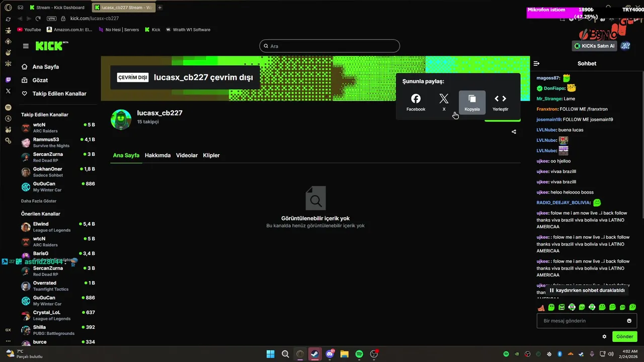This screenshot has width=644, height=362.
Task: Click the Opera GX menu logo
Action: pyautogui.click(x=8, y=8)
